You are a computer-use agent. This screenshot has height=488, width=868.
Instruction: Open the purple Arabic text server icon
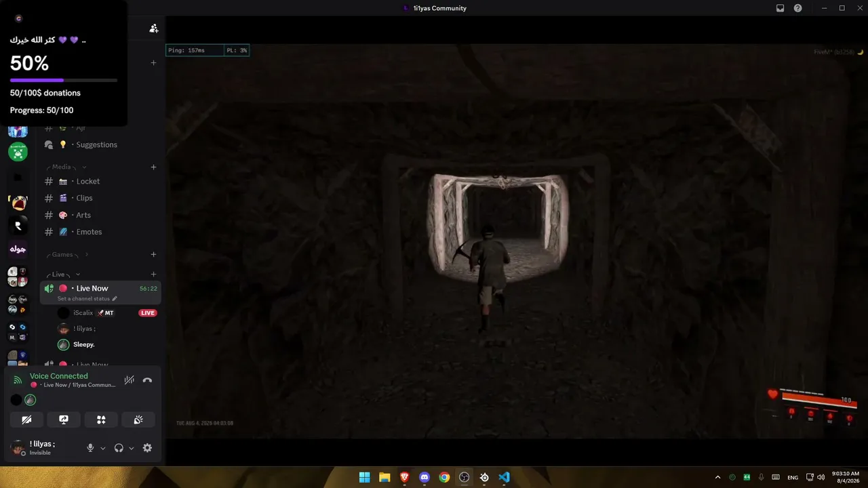(x=18, y=249)
